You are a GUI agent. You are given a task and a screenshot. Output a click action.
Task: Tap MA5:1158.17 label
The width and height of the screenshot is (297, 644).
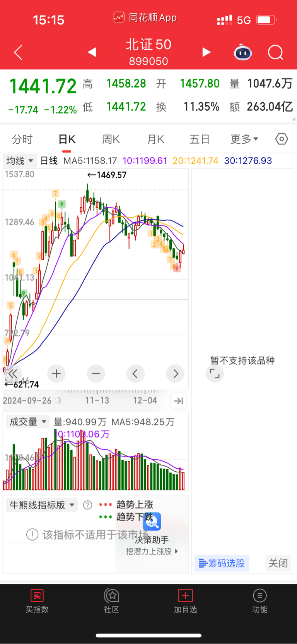click(x=90, y=161)
